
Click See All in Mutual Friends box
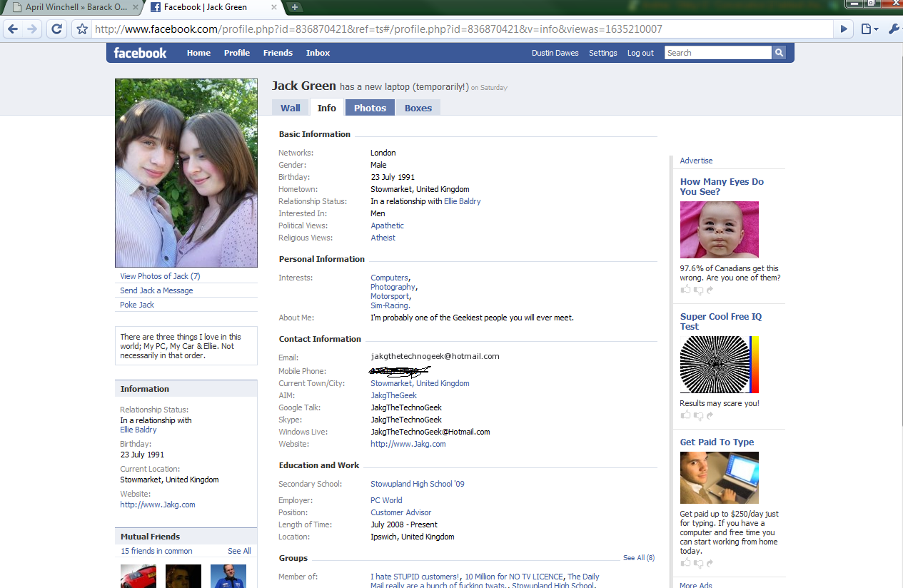click(239, 551)
